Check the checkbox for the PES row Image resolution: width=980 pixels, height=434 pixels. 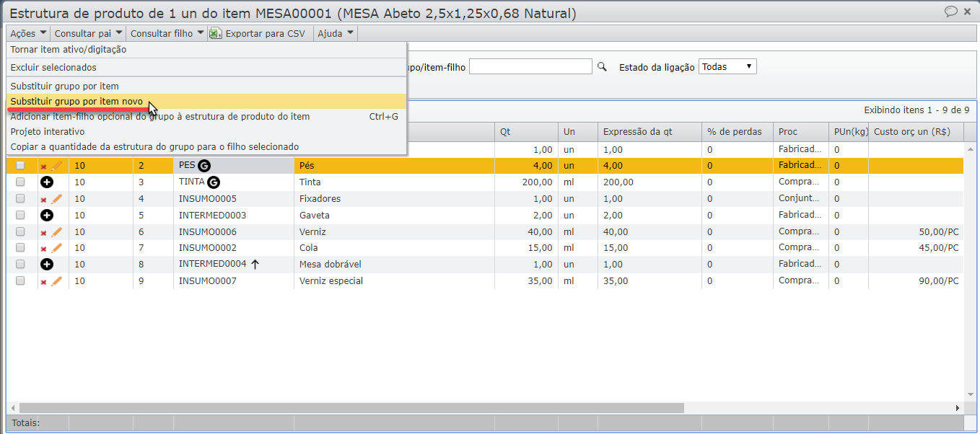click(x=20, y=166)
